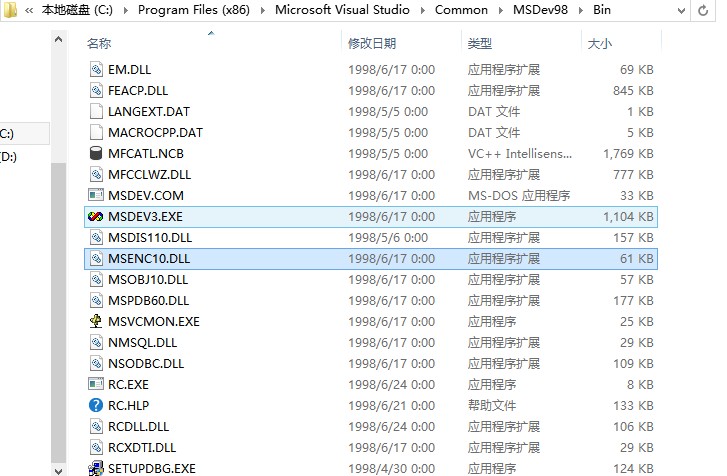This screenshot has height=476, width=727.
Task: Click the 1,104 KB size value
Action: pos(628,216)
